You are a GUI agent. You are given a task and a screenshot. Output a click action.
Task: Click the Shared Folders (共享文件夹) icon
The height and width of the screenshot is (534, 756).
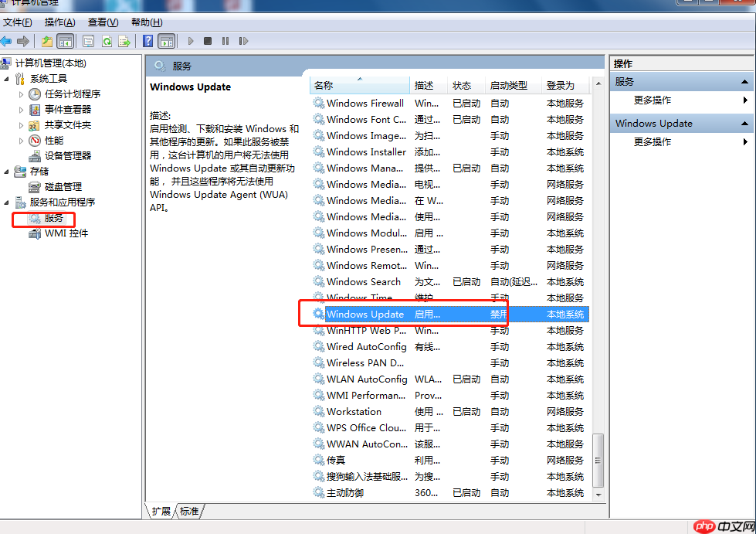tap(34, 125)
